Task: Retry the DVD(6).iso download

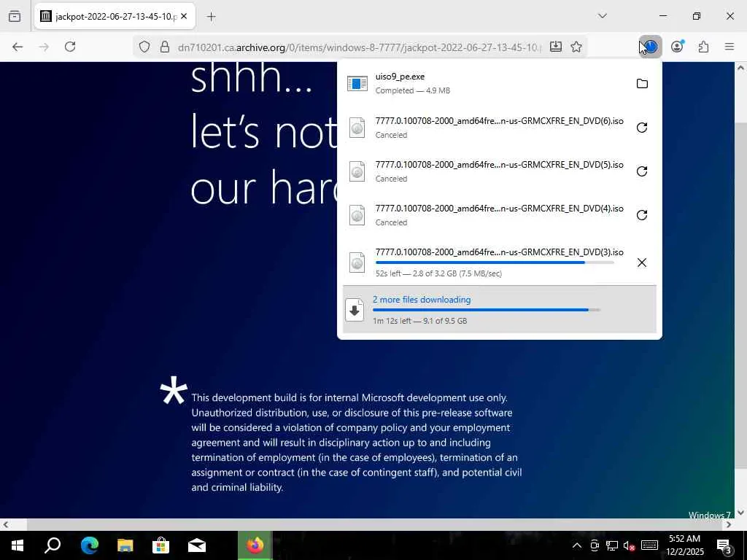Action: pyautogui.click(x=642, y=128)
